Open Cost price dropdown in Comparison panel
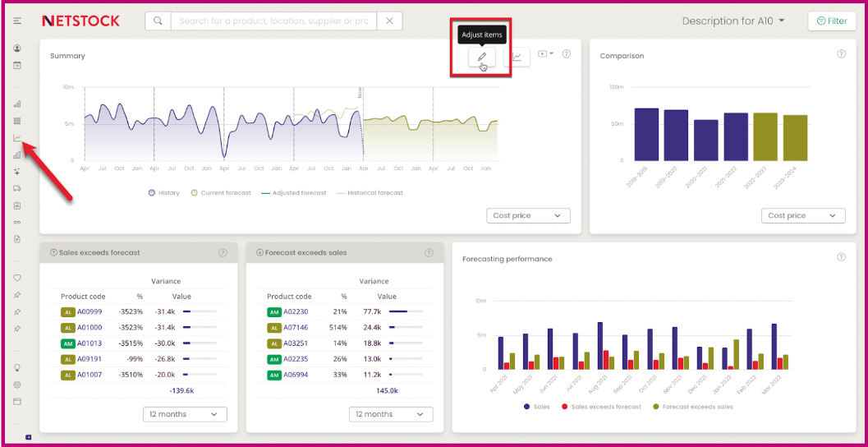Image resolution: width=868 pixels, height=447 pixels. [x=802, y=215]
